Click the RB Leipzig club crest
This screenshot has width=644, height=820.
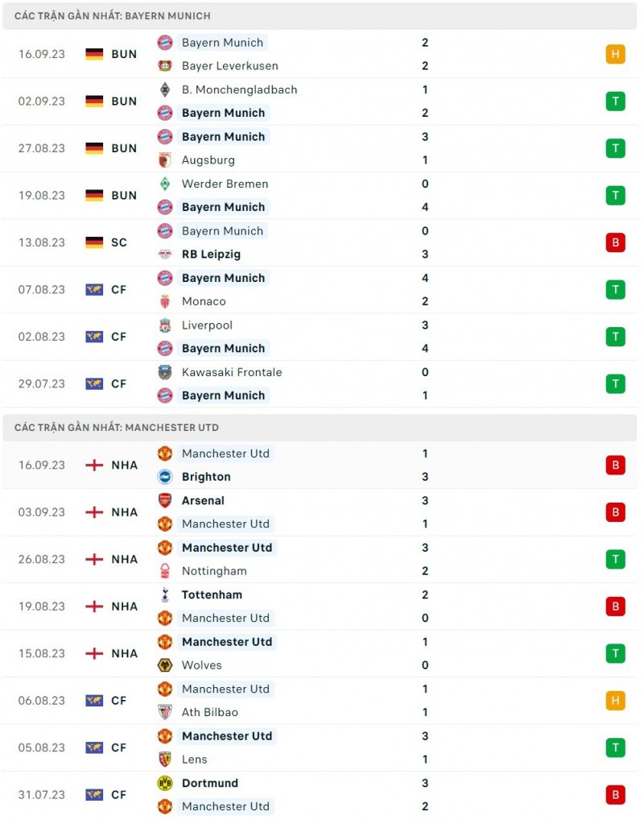tap(165, 255)
